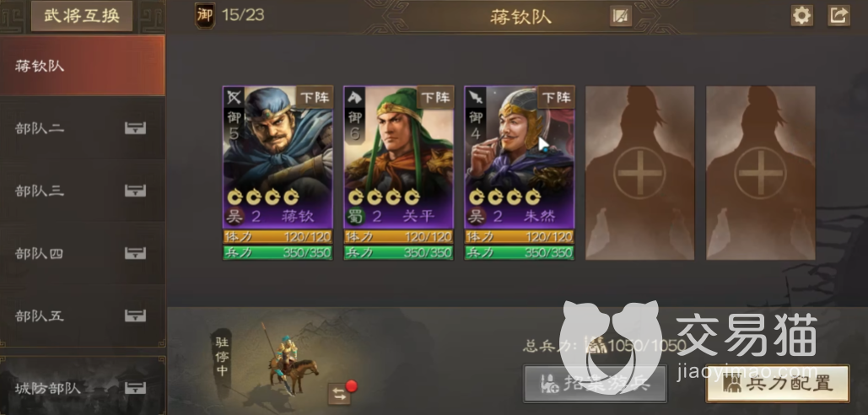
Task: Remove 朱然 using the 下阵 button
Action: 556,97
